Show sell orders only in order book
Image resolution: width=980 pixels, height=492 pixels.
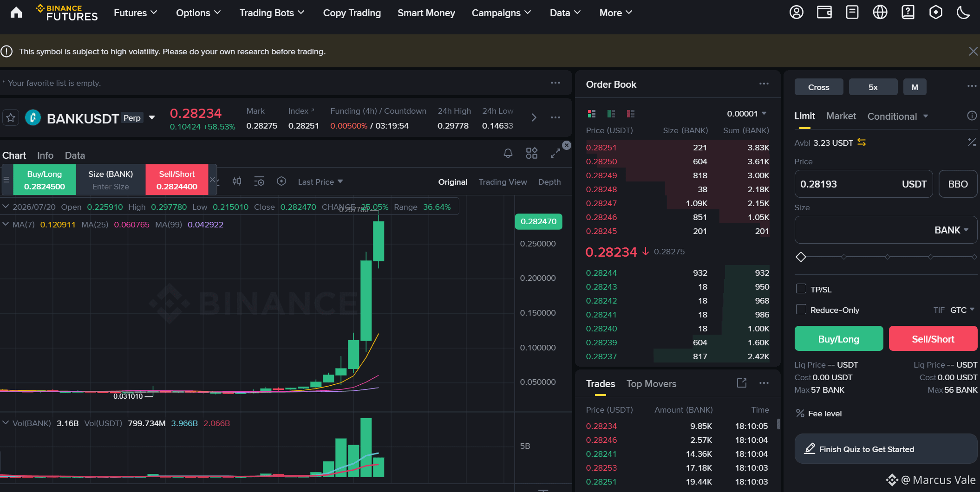(x=631, y=114)
